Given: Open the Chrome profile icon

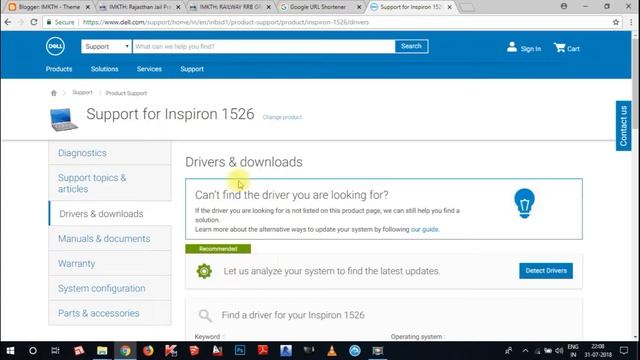Looking at the screenshot, I should click(564, 6).
